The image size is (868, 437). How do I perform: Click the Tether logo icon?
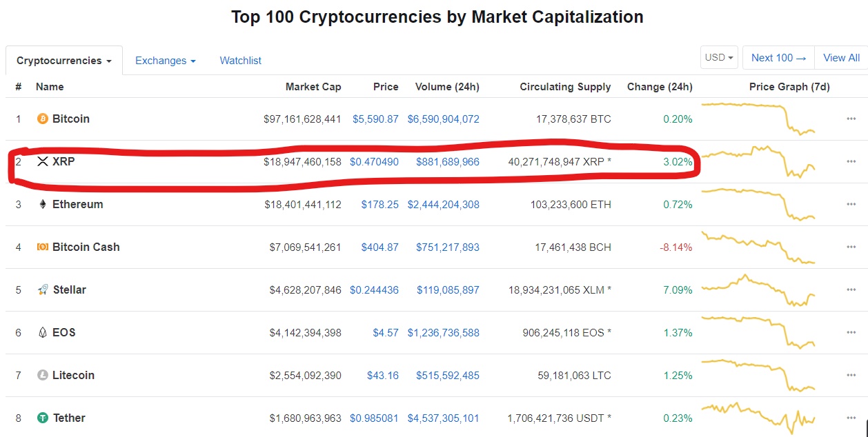click(42, 418)
